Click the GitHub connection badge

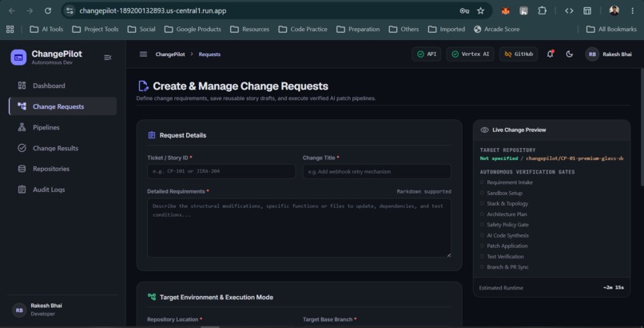click(519, 54)
